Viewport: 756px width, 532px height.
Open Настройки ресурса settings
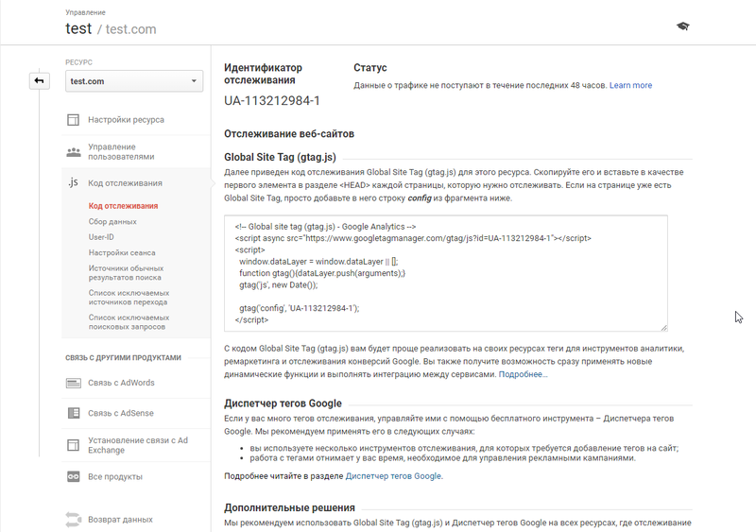pos(126,120)
